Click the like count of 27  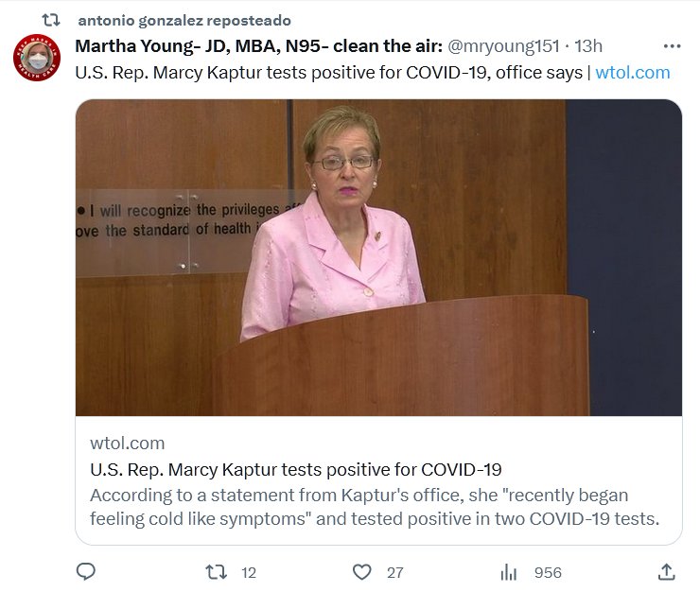point(395,573)
